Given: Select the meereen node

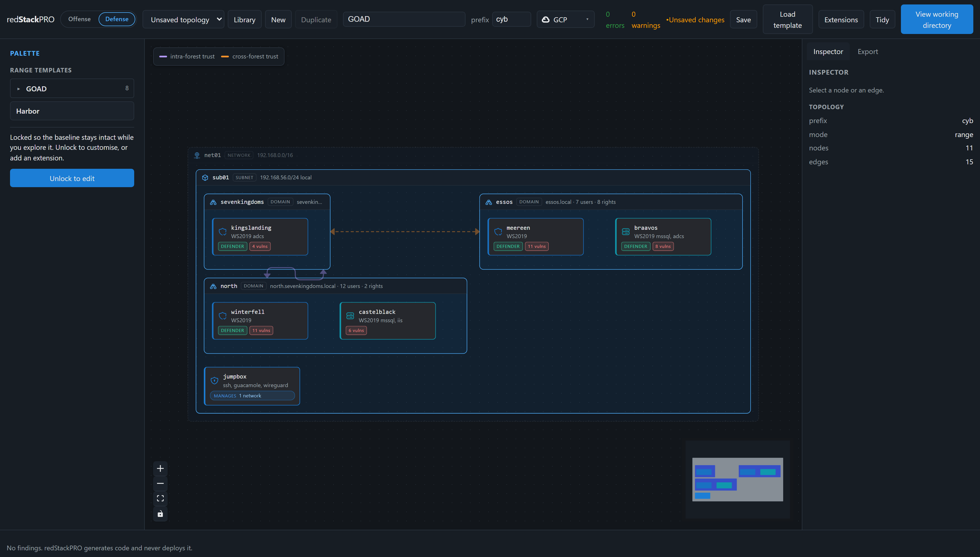Looking at the screenshot, I should 536,237.
